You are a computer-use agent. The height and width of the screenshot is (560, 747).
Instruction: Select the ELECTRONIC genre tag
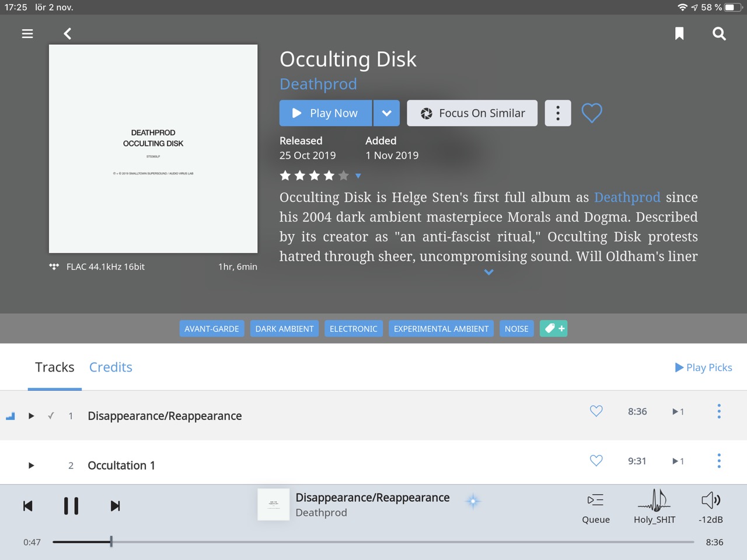354,329
